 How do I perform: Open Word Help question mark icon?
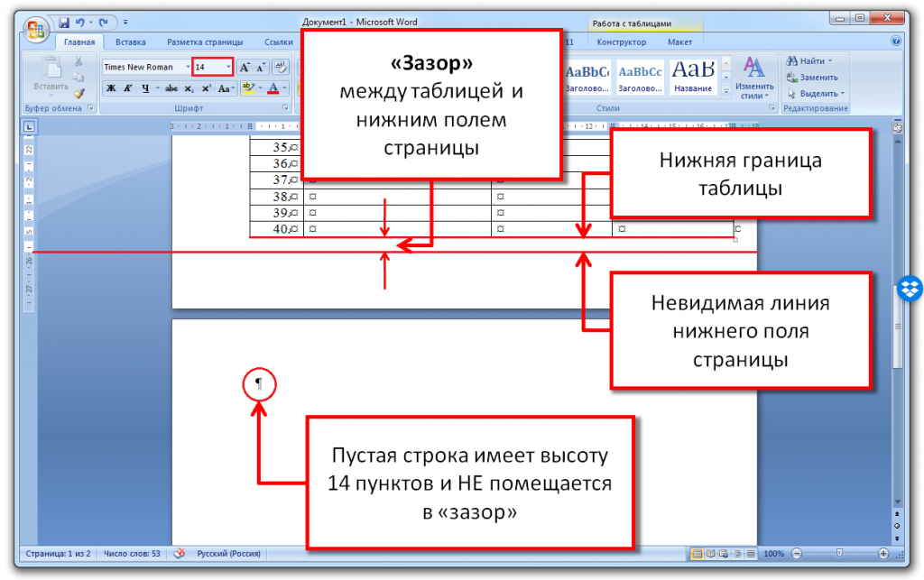click(x=896, y=41)
